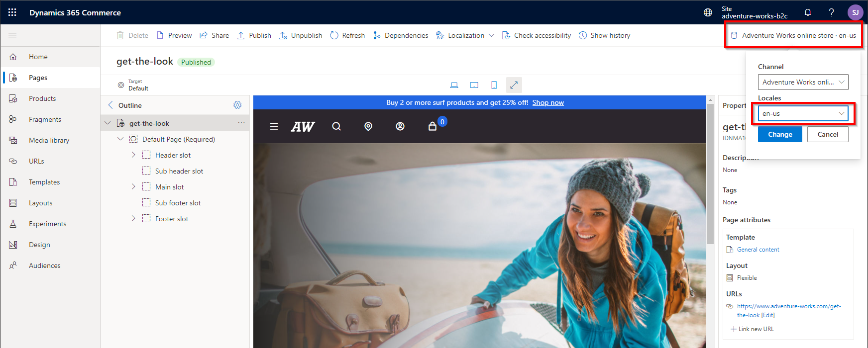This screenshot has width=868, height=348.
Task: Click Show history in command bar
Action: (604, 35)
